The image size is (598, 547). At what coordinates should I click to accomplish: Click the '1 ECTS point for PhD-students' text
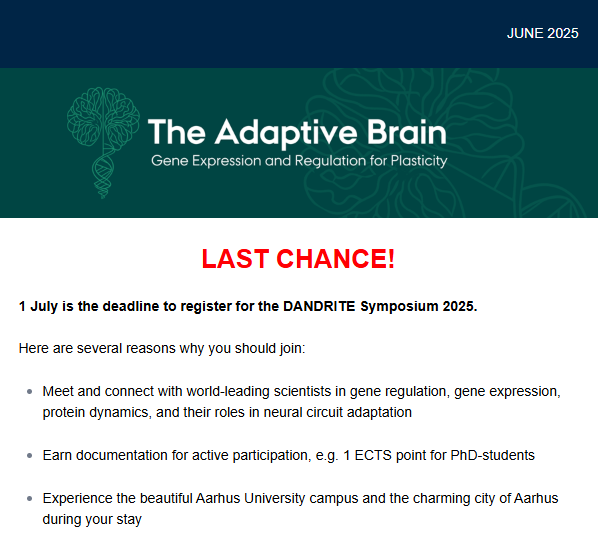coord(439,455)
